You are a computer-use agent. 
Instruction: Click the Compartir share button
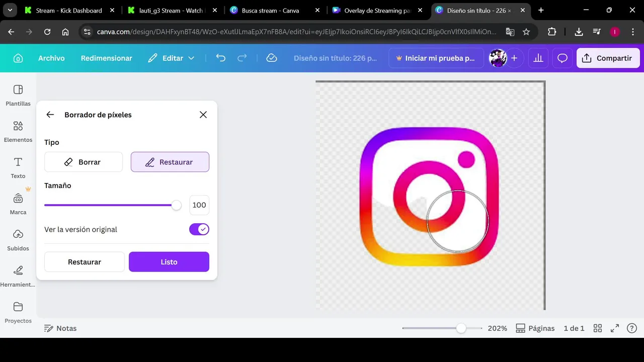(x=608, y=58)
